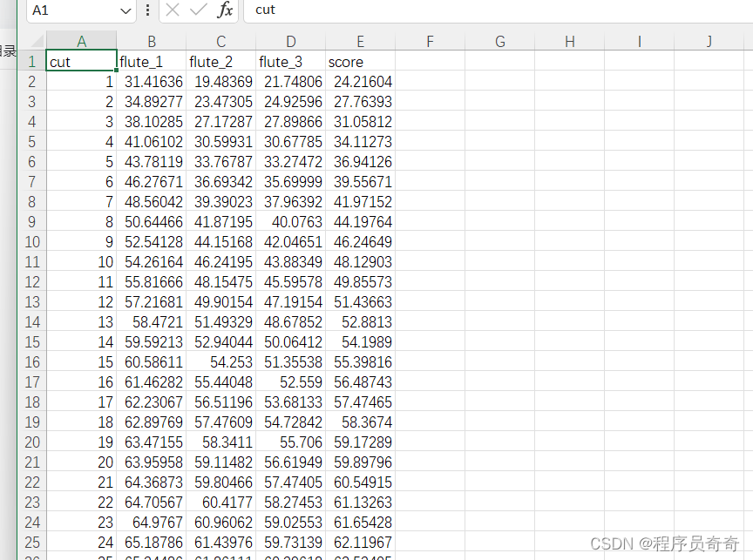The image size is (753, 560).
Task: Click the select-all corner triangle
Action: 38,40
